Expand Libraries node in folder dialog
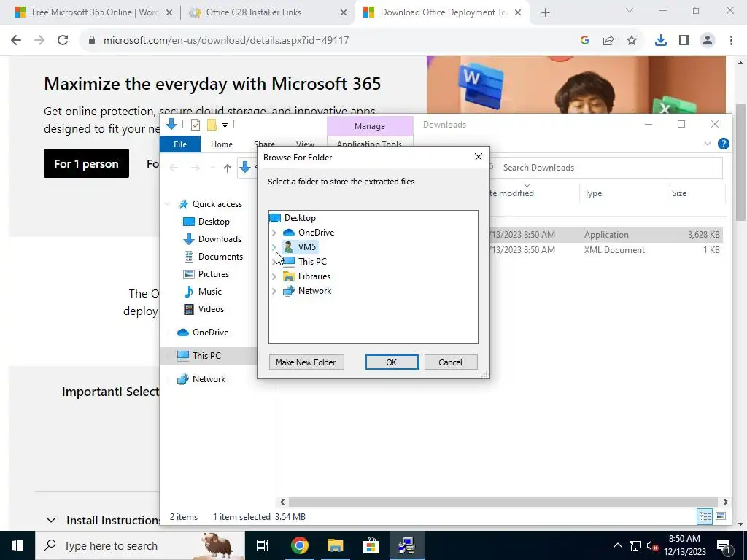This screenshot has width=747, height=560. click(x=274, y=276)
